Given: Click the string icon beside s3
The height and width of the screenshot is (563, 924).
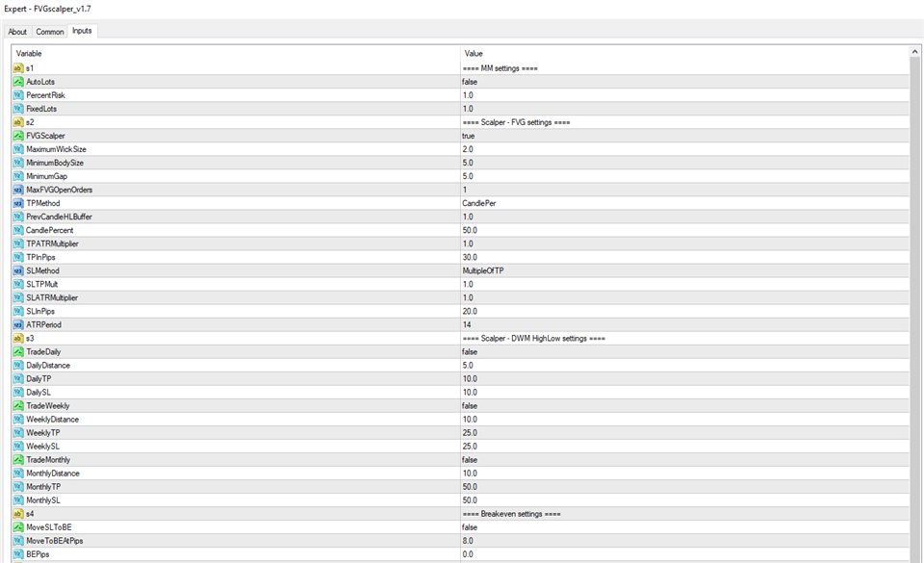Looking at the screenshot, I should [18, 339].
